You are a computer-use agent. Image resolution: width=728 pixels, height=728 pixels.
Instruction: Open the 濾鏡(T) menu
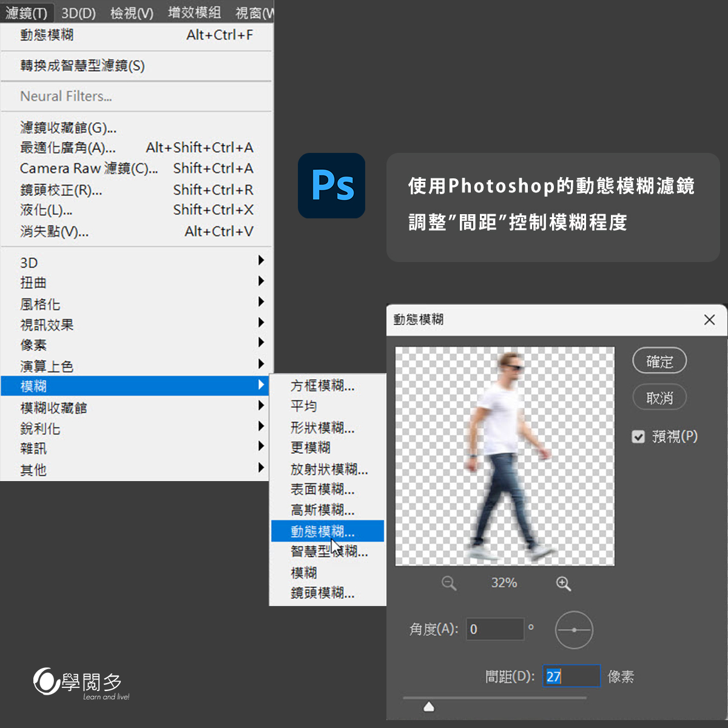tap(26, 13)
